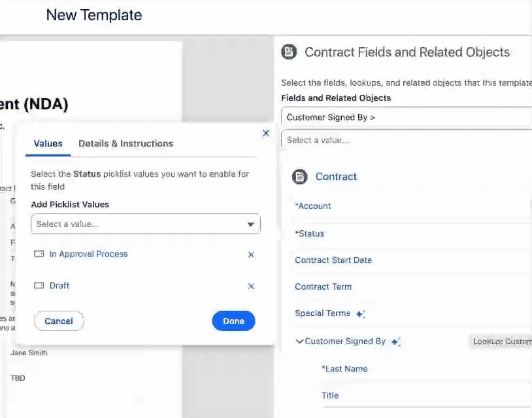
Task: Switch to the Values tab
Action: 48,143
